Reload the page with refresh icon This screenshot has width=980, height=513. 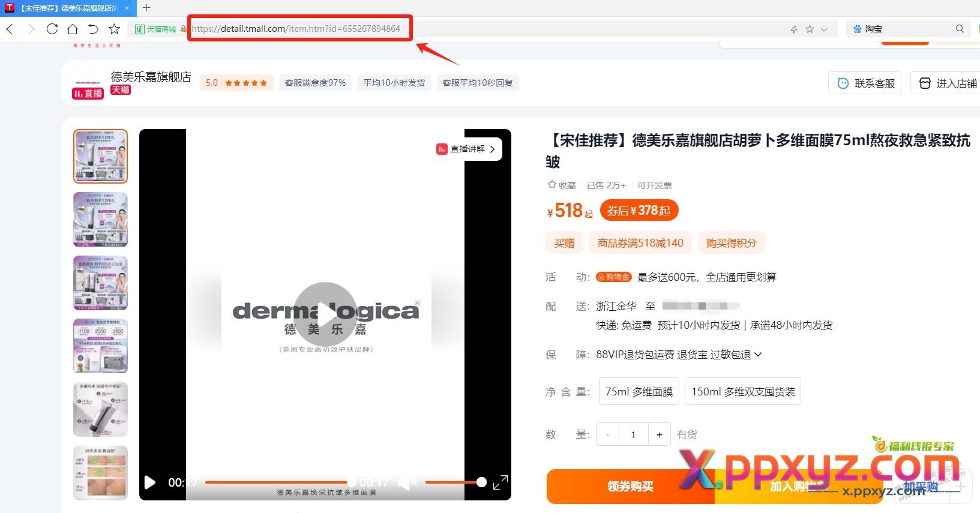52,29
